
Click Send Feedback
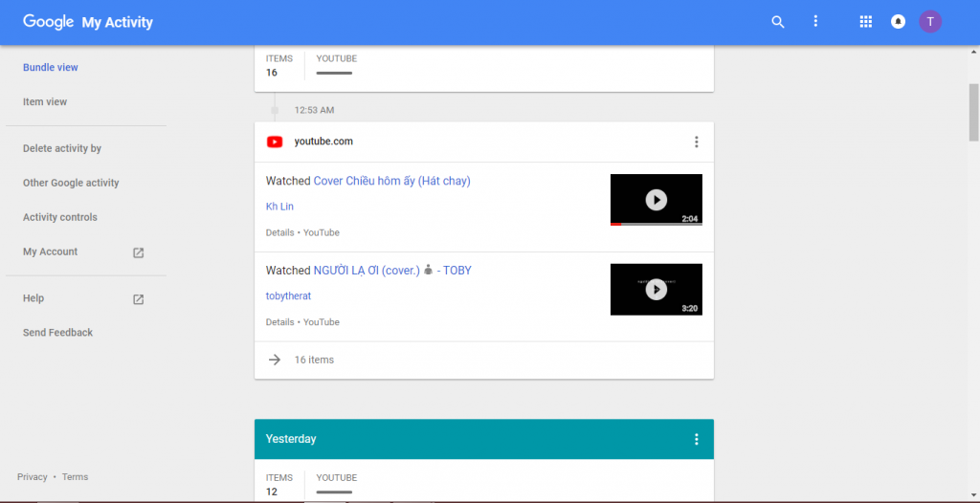click(x=57, y=333)
